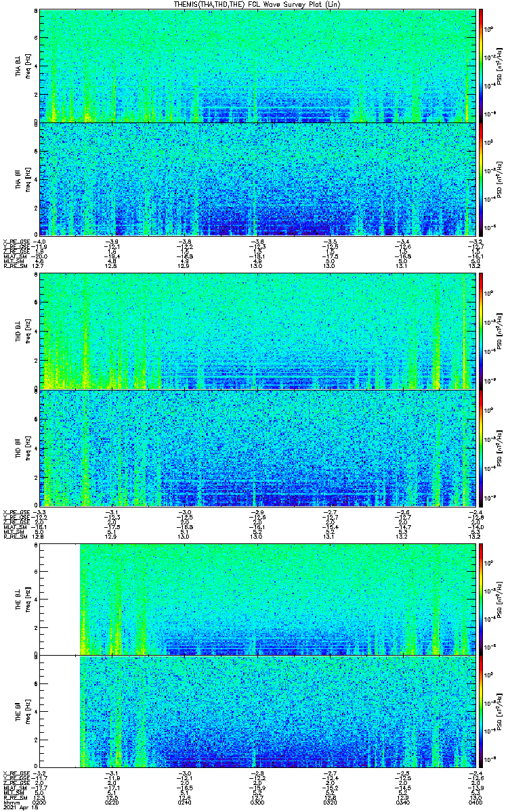Viewport: 508px width, 812px height.
Task: Click the 0240 time tick label
Action: point(184,803)
